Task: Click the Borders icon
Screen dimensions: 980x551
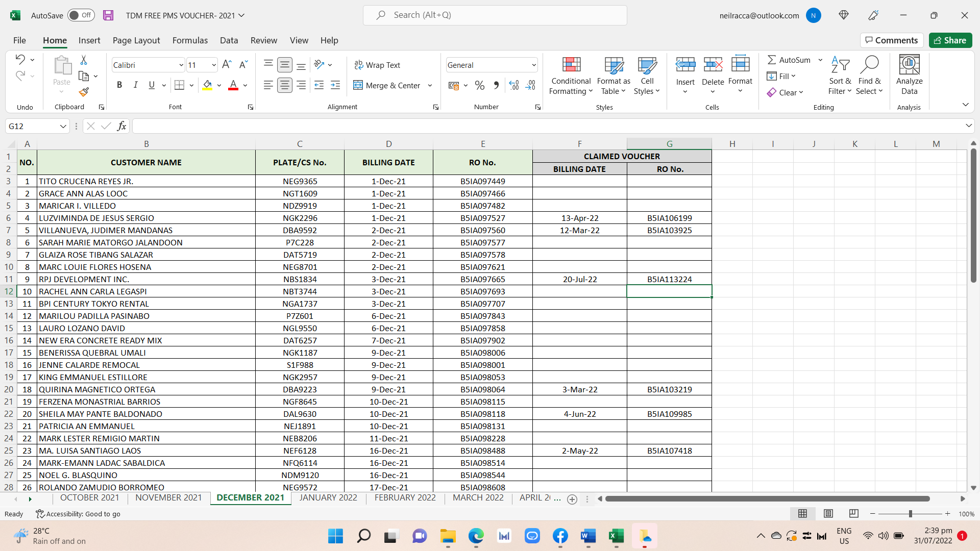Action: point(179,85)
